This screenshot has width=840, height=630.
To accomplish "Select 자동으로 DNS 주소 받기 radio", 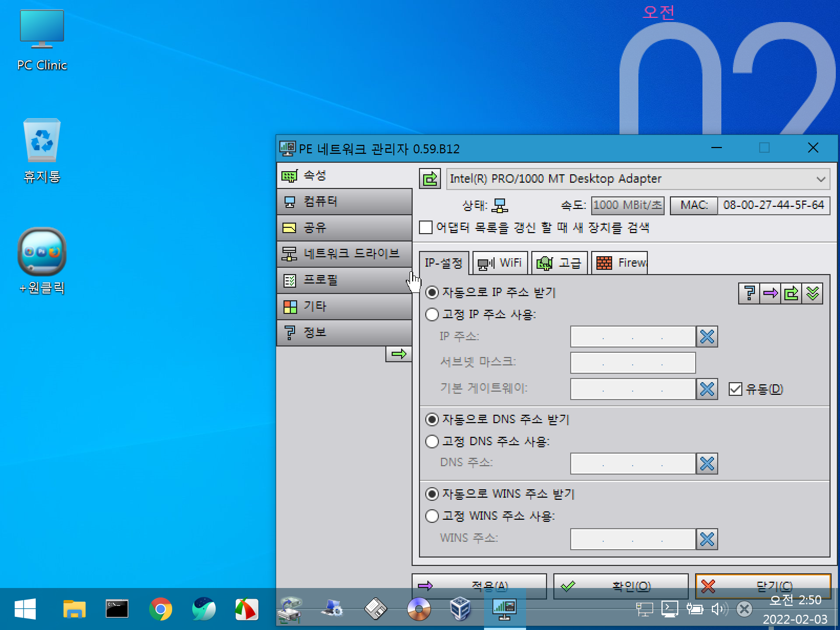I will pyautogui.click(x=432, y=419).
